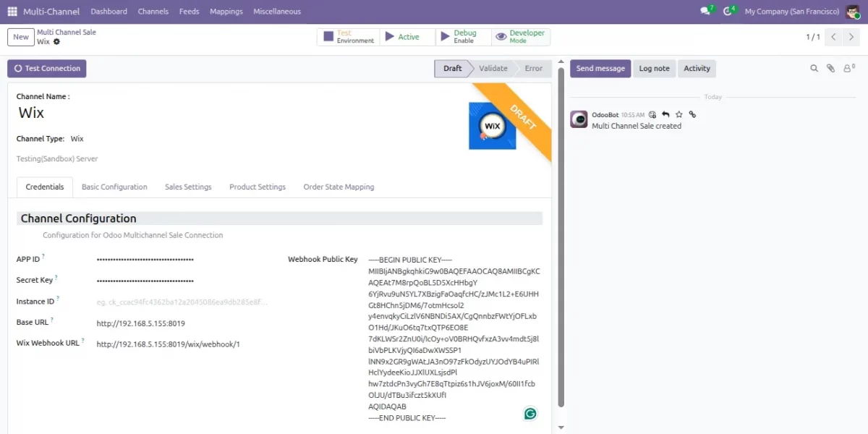Open Multi Channel Sale breadcrumb link
This screenshot has width=868, height=434.
[x=67, y=33]
